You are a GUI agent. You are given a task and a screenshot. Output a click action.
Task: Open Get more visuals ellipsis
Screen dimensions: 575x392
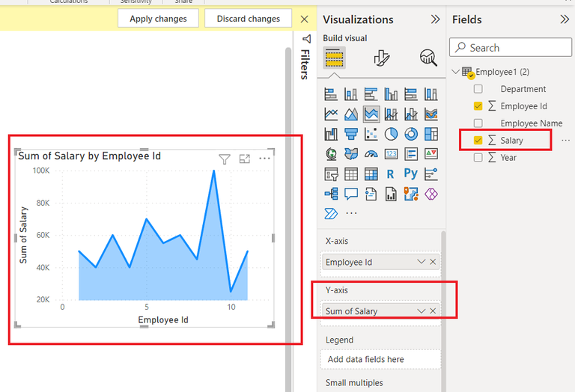click(x=351, y=213)
